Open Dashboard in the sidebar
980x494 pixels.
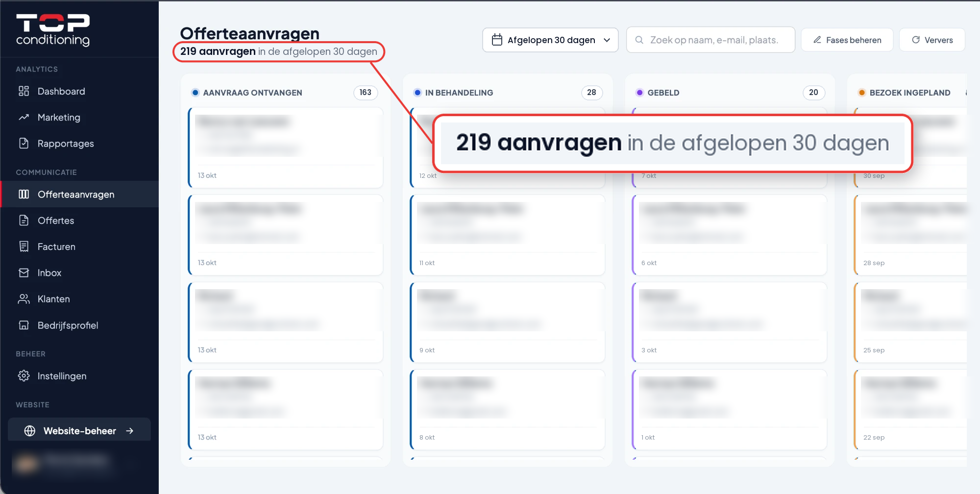tap(79, 91)
